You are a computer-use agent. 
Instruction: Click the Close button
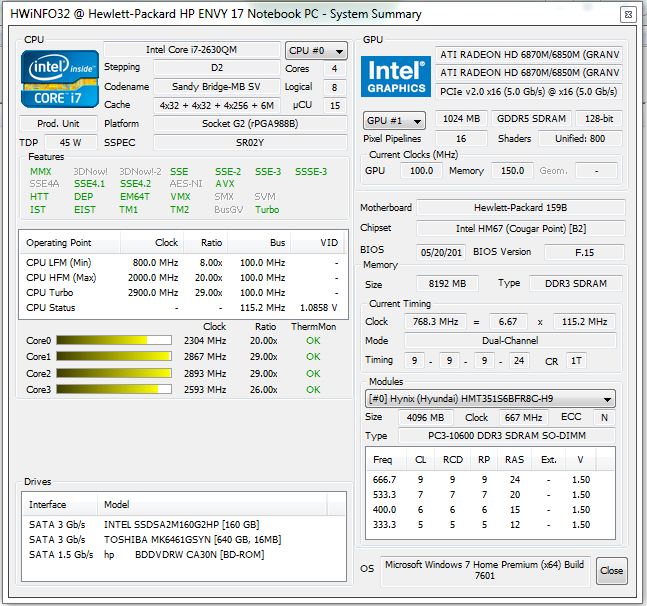(x=612, y=571)
